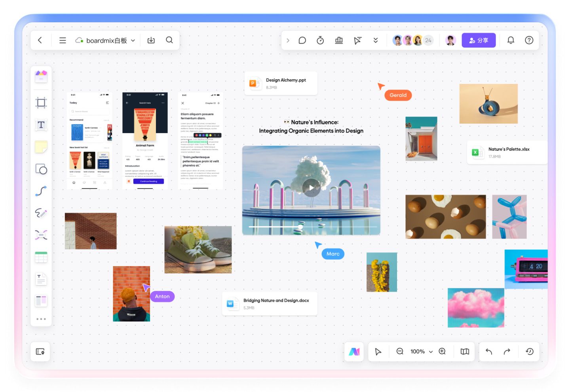
Task: Insert a table from the sidebar
Action: 41,257
